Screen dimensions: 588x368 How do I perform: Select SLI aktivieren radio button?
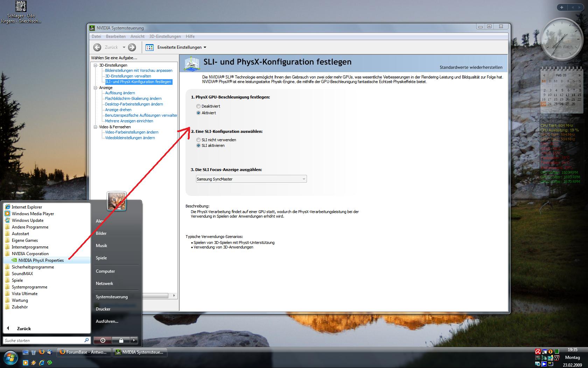(x=198, y=145)
